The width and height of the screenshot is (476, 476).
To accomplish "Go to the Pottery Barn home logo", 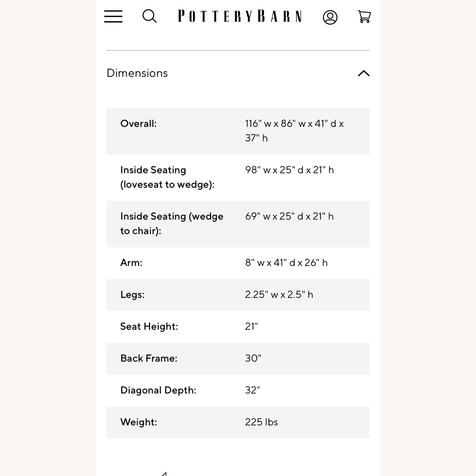I will (240, 17).
